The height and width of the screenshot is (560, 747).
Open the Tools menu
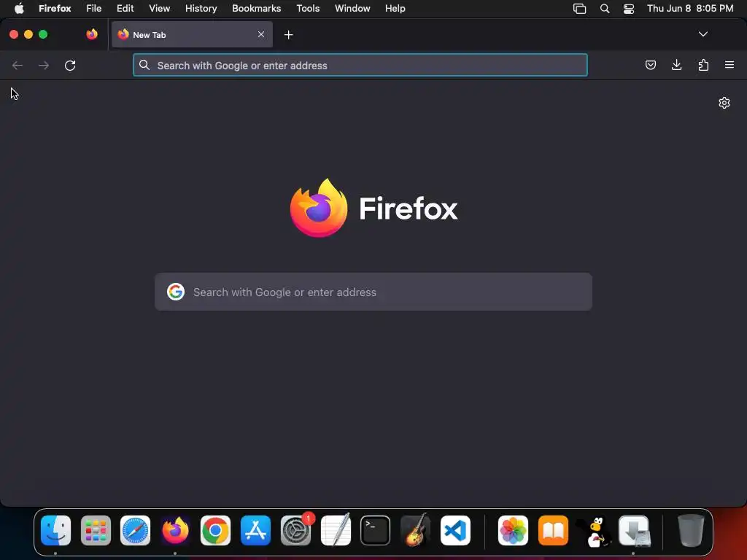coord(308,8)
